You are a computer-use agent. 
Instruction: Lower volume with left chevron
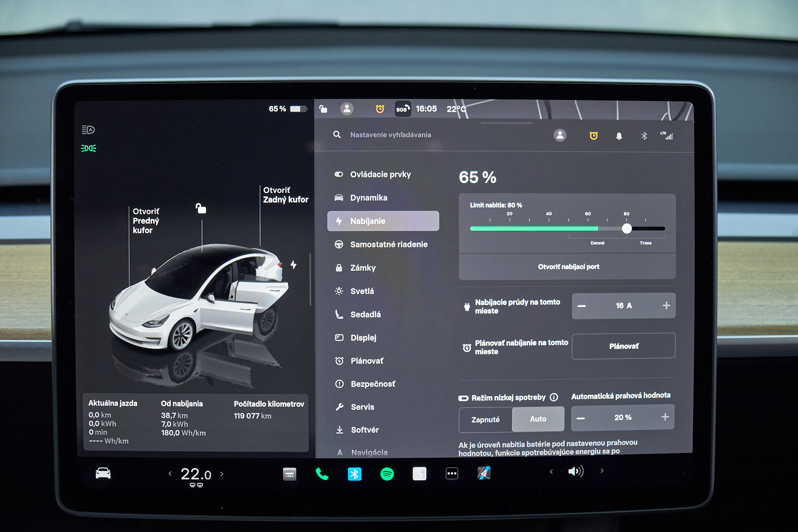[551, 472]
